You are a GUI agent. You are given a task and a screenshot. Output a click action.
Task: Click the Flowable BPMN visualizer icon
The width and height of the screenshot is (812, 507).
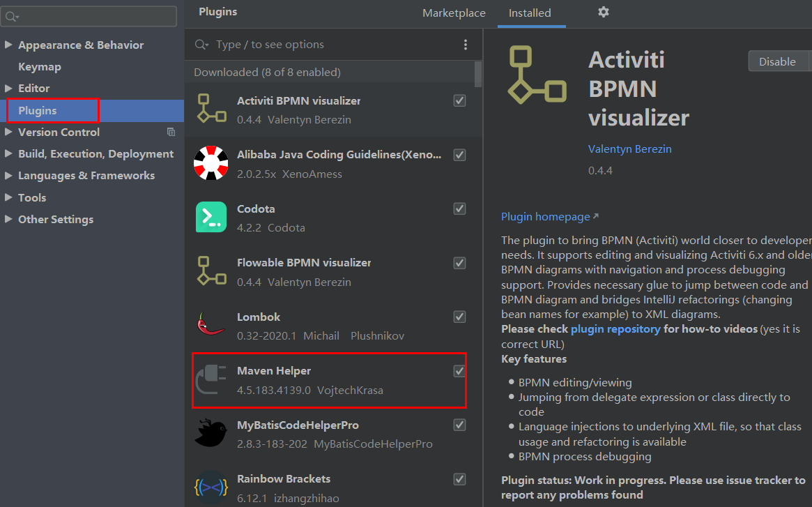(x=211, y=271)
